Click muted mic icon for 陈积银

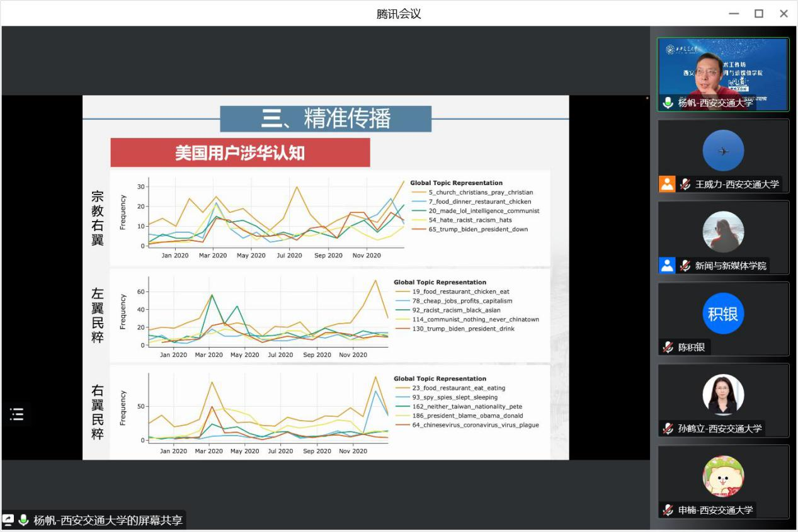click(668, 347)
